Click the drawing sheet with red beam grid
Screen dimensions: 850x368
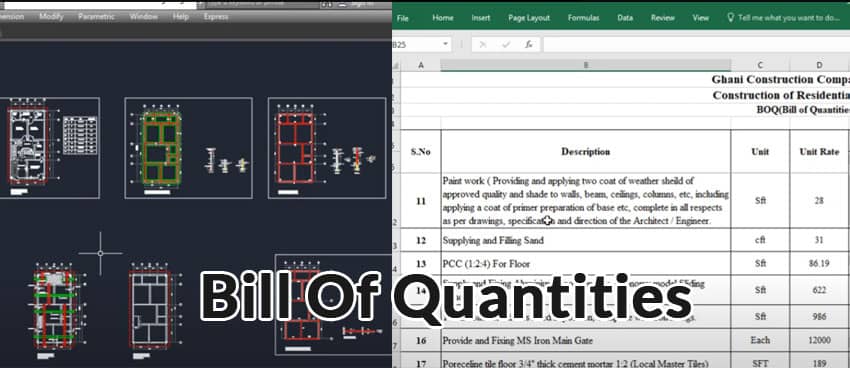click(327, 148)
